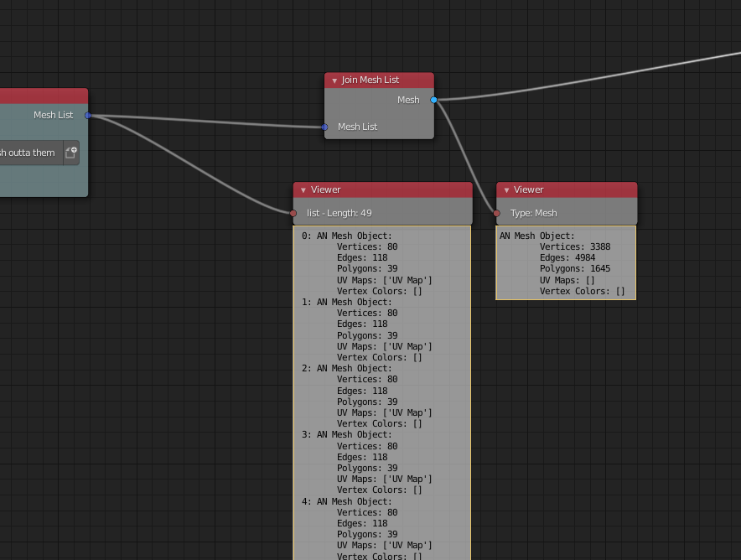
Task: Click the input socket of list Length viewer
Action: pos(293,214)
